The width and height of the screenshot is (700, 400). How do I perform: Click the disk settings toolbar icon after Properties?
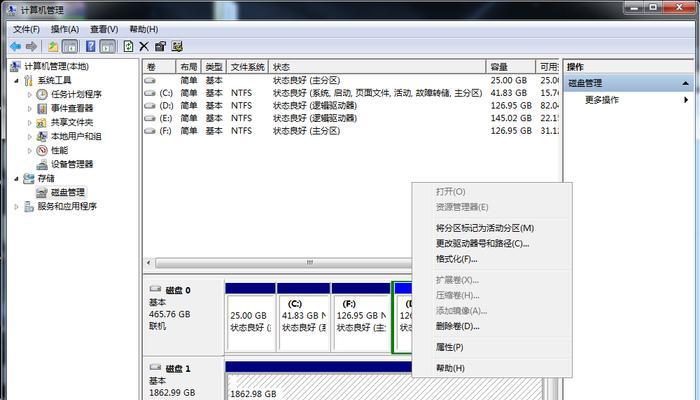177,46
